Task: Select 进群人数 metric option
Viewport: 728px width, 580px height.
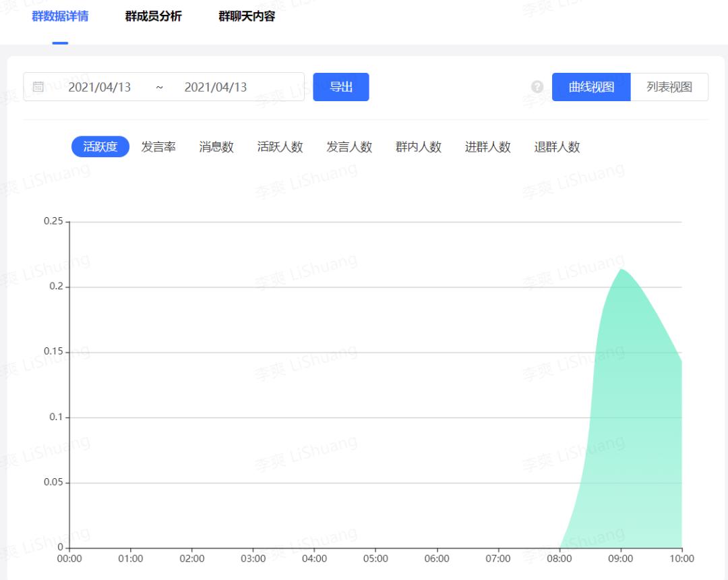Action: [x=488, y=147]
